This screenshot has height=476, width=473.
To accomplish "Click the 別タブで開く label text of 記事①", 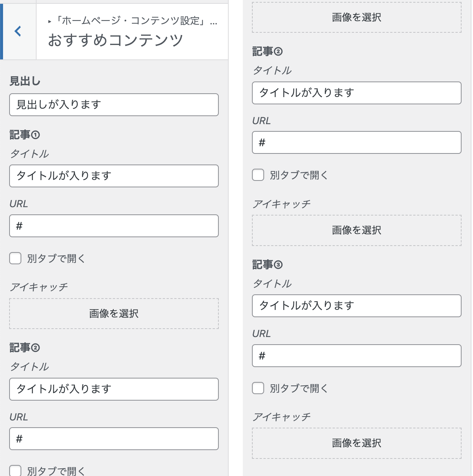I will pos(56,259).
